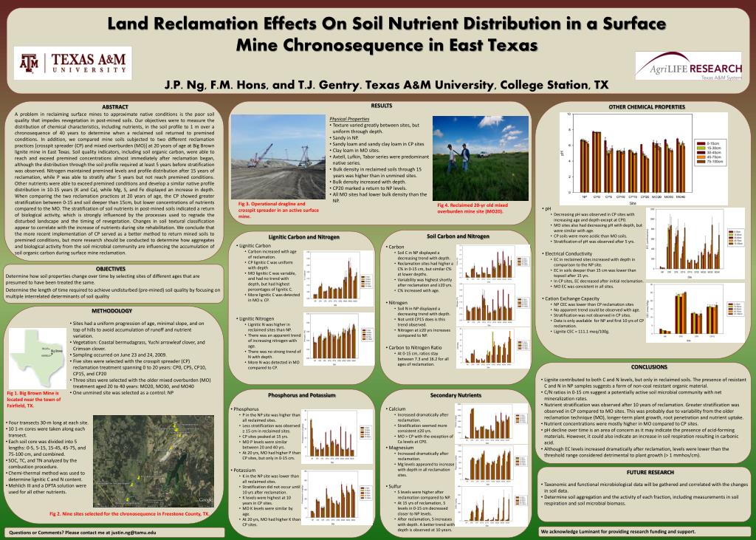Image resolution: width=756 pixels, height=540 pixels.
Task: Click the AgriLife Research logo
Action: (x=689, y=66)
